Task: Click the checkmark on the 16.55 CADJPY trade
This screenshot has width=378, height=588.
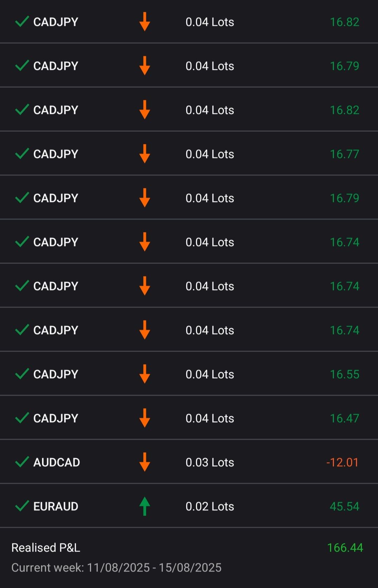Action: click(x=22, y=374)
